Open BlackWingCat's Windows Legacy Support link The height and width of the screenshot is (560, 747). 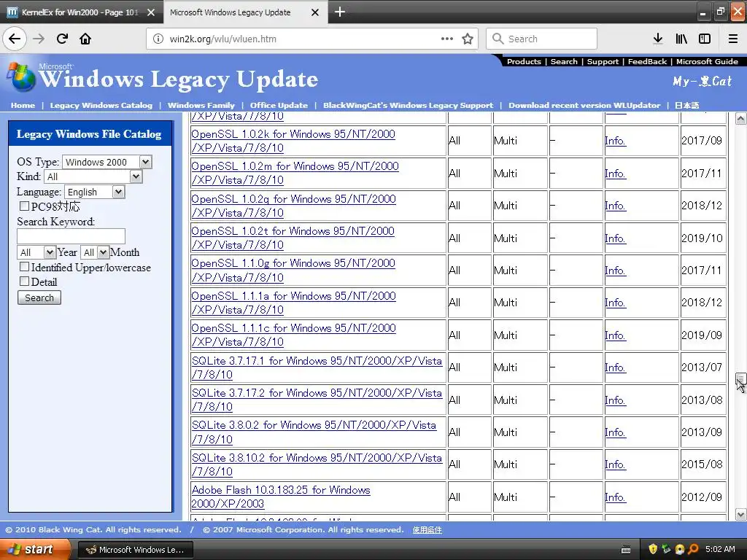pos(408,105)
